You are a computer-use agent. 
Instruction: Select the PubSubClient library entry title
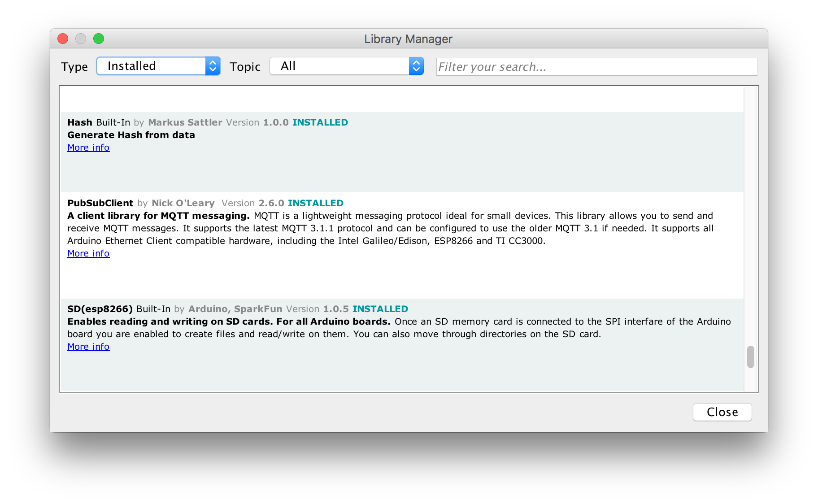(100, 203)
